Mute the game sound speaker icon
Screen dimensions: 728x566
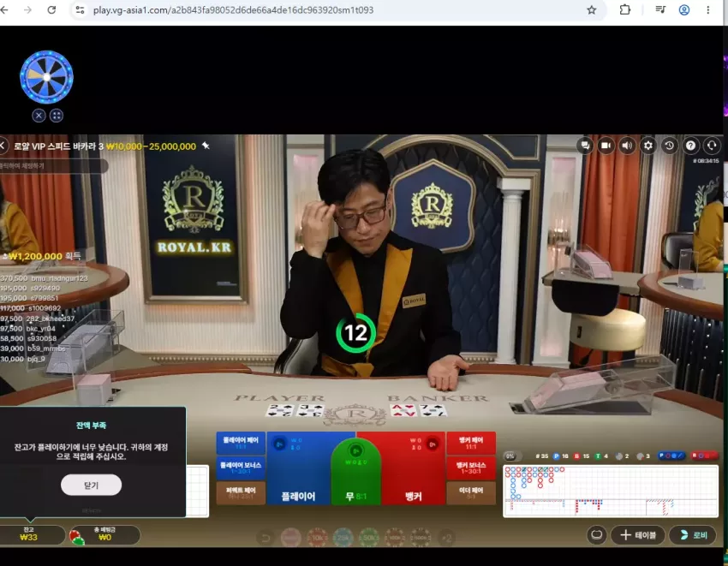pyautogui.click(x=627, y=146)
